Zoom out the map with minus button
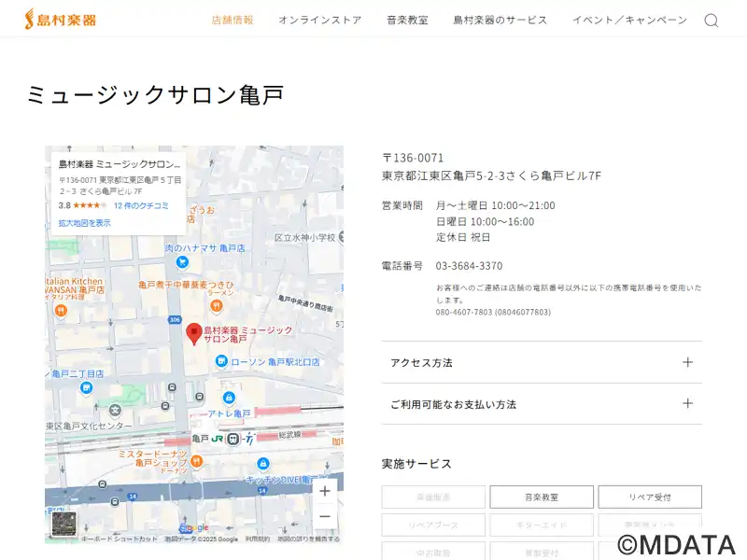Screen dimensions: 747x560 pyautogui.click(x=325, y=517)
